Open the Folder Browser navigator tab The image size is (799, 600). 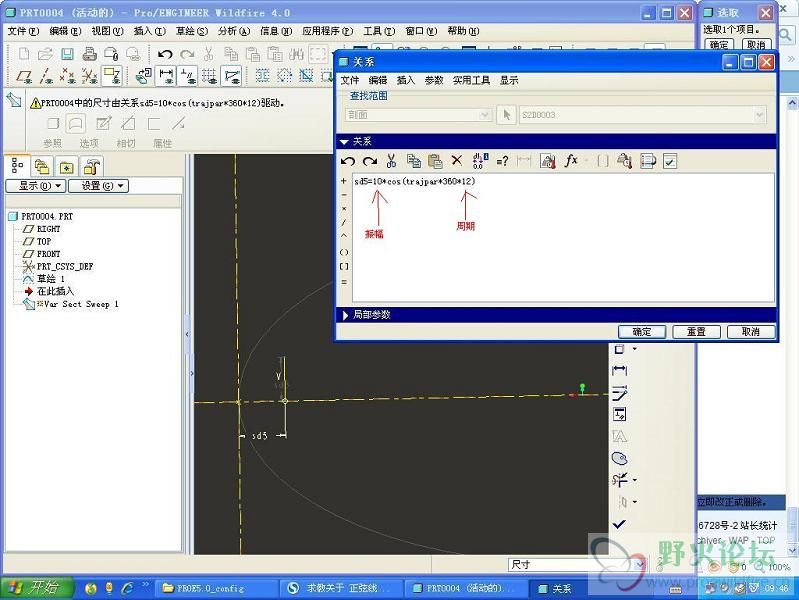pos(42,166)
